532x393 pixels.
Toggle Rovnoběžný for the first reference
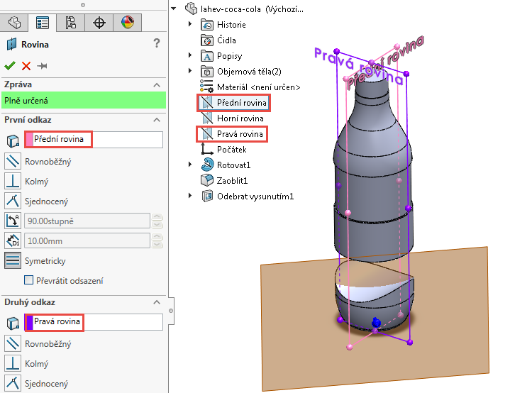coord(13,161)
